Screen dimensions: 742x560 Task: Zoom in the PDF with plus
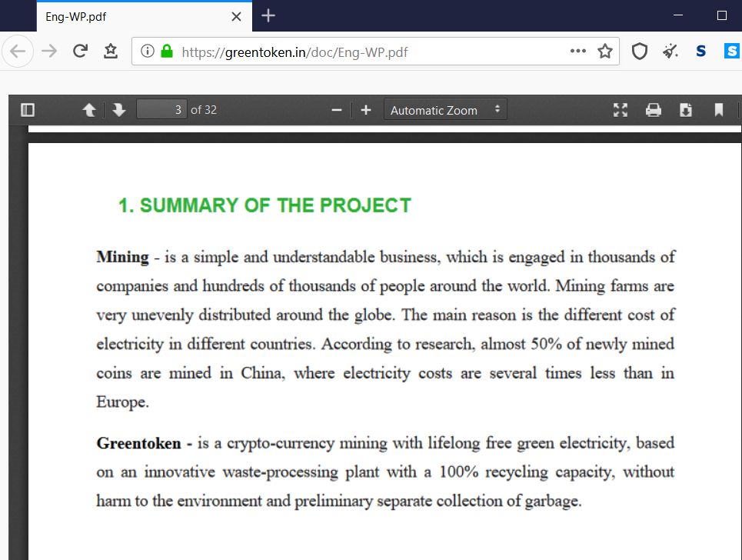[x=366, y=110]
